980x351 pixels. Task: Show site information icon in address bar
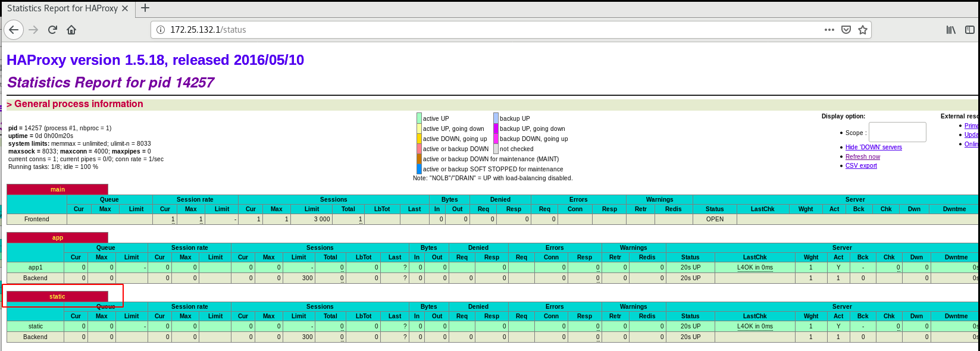(x=161, y=30)
